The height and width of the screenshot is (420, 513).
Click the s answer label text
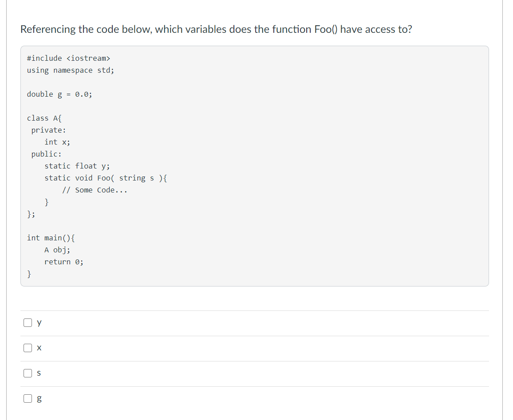[x=39, y=373]
